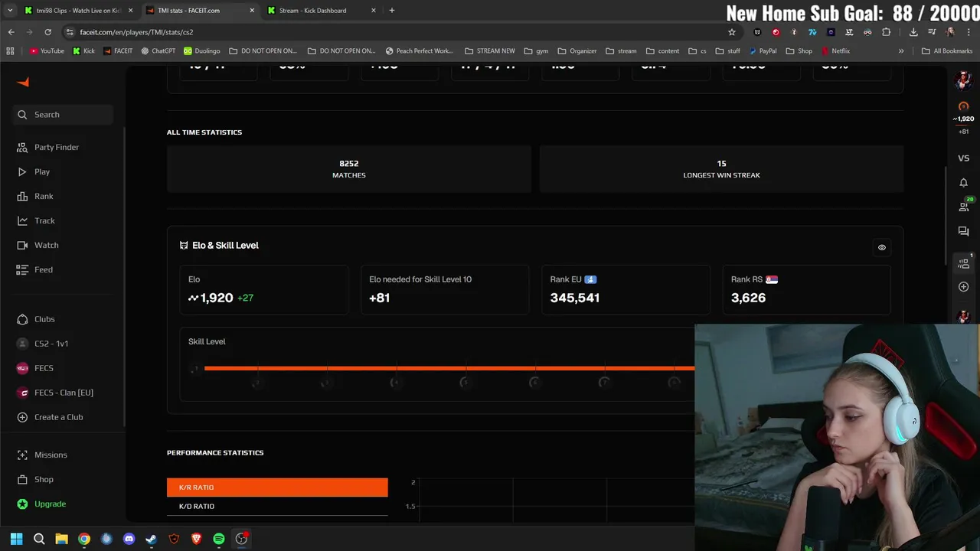Image resolution: width=980 pixels, height=551 pixels.
Task: Open notifications bell icon
Action: 963,182
